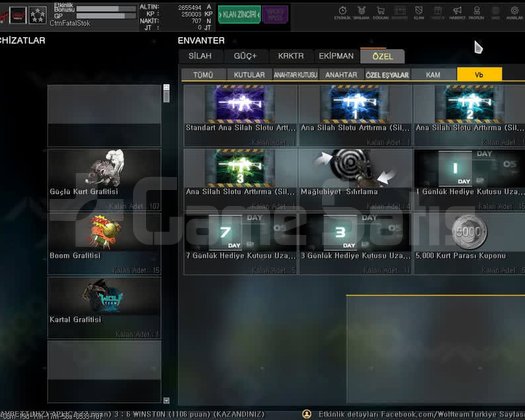
Task: Open the settings gear icon
Action: (514, 12)
